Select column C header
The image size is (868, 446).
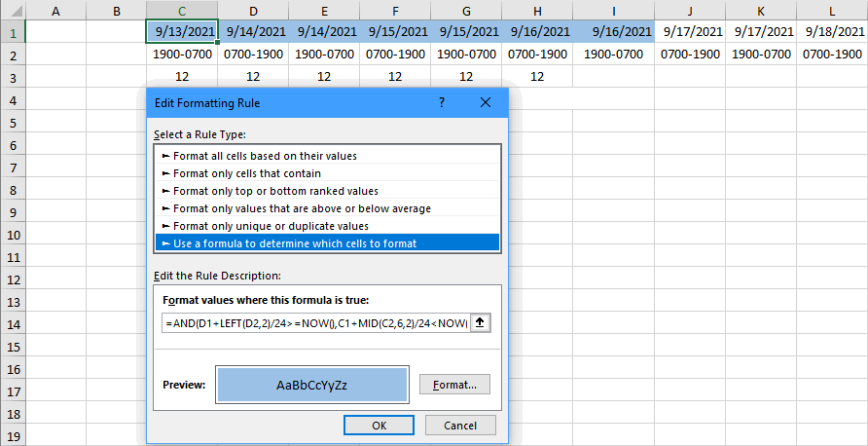pos(182,10)
